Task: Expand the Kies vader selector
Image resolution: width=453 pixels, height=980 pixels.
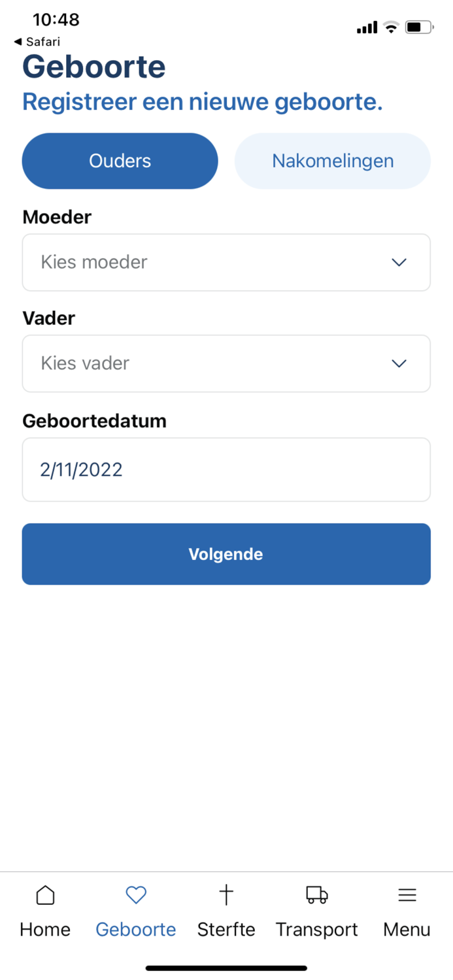Action: (226, 363)
